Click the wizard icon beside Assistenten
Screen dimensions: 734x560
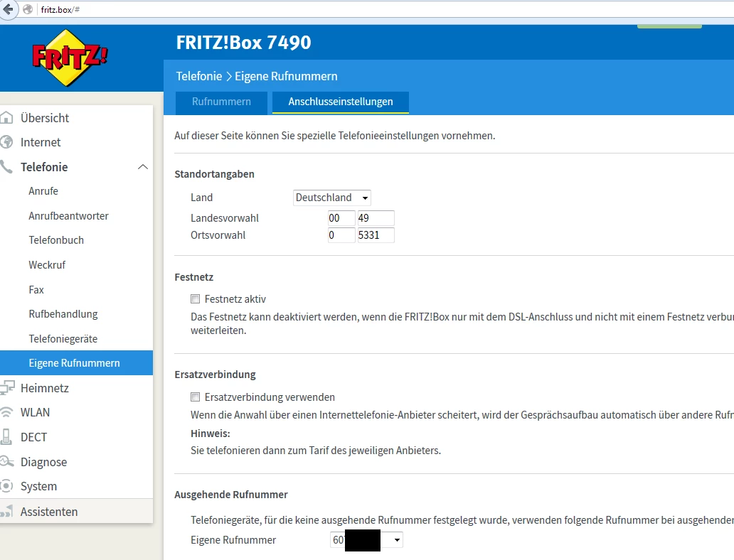click(x=6, y=512)
